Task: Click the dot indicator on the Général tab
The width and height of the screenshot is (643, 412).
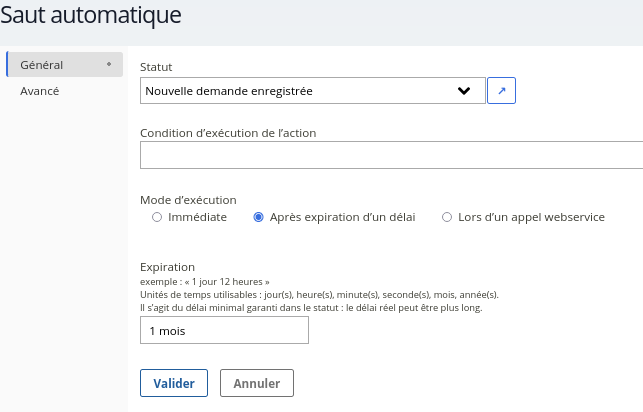Action: click(x=109, y=64)
